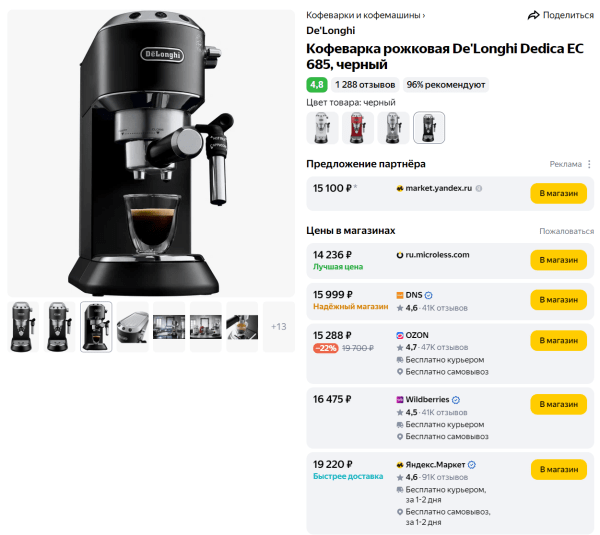The width and height of the screenshot is (600, 535).
Task: Click the Яндекс.Маркет verified badge icon
Action: [472, 465]
